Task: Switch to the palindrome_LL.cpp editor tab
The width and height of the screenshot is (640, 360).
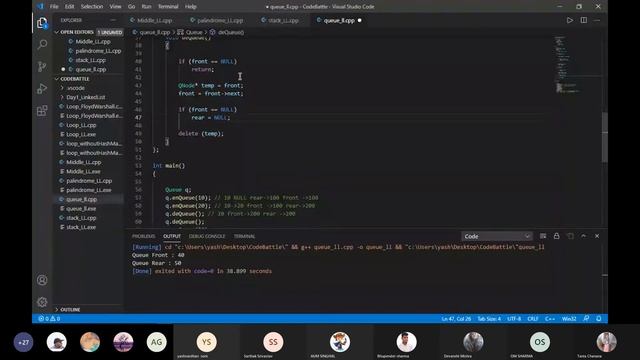Action: [220, 20]
